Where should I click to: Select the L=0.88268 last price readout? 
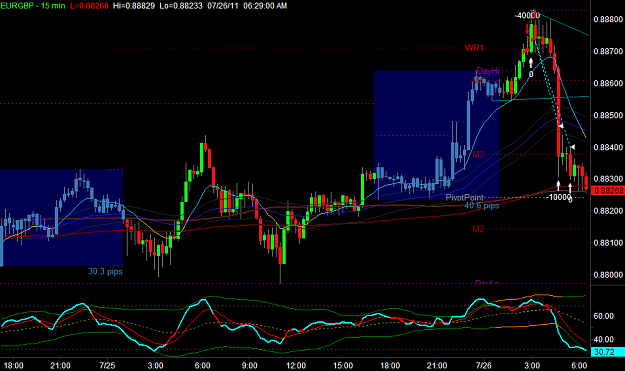(88, 6)
